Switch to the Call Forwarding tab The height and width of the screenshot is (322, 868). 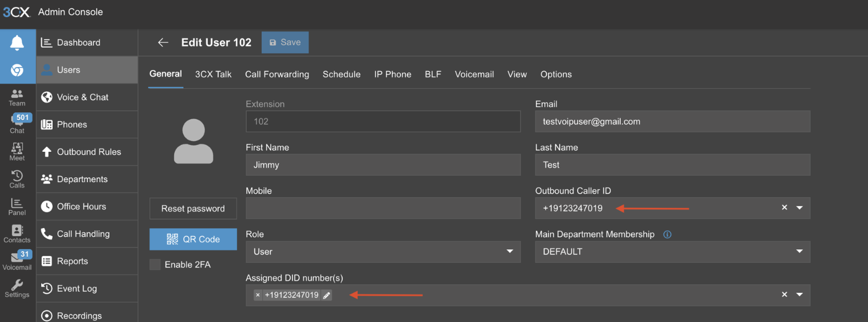click(277, 74)
